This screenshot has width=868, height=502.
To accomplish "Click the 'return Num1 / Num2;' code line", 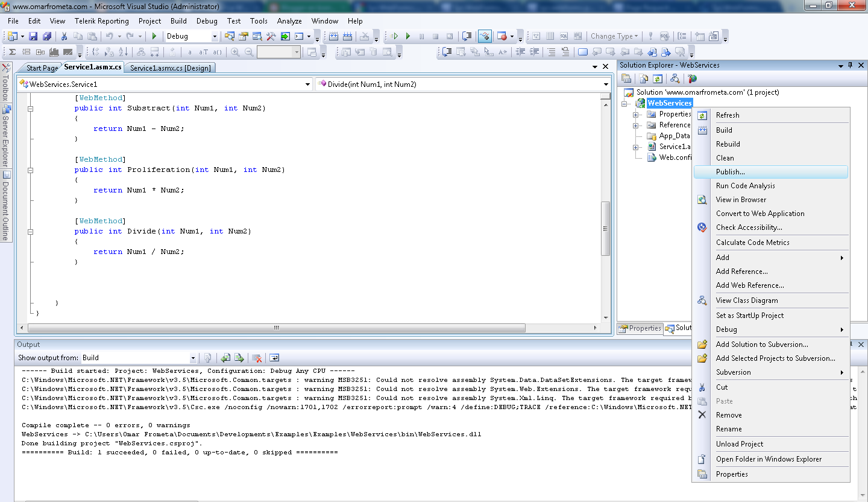I will point(139,252).
